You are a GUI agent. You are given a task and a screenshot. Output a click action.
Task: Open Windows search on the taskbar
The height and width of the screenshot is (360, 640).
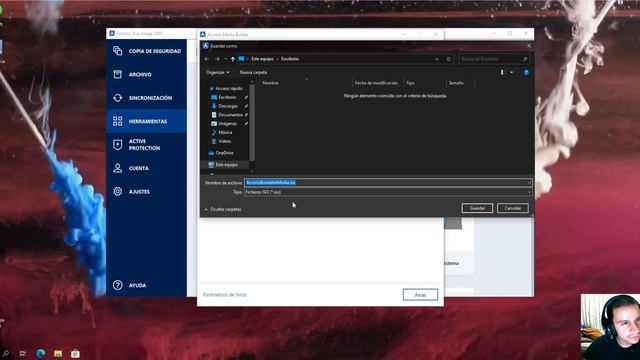5,353
